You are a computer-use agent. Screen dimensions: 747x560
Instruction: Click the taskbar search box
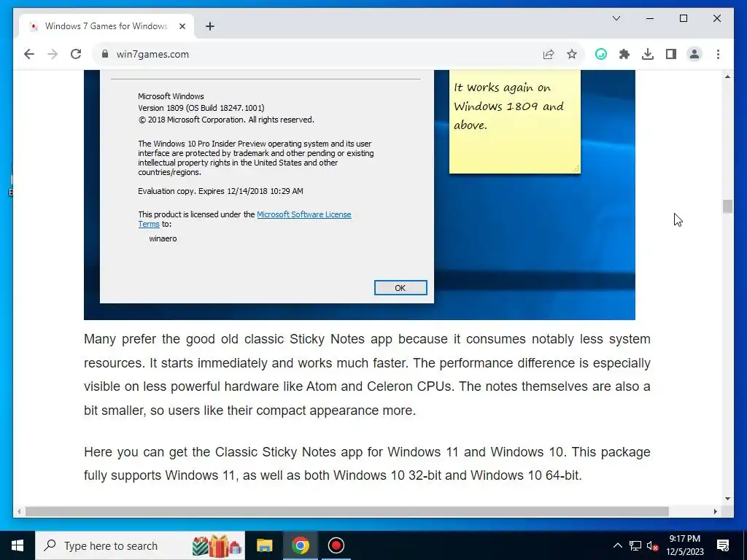click(x=139, y=545)
